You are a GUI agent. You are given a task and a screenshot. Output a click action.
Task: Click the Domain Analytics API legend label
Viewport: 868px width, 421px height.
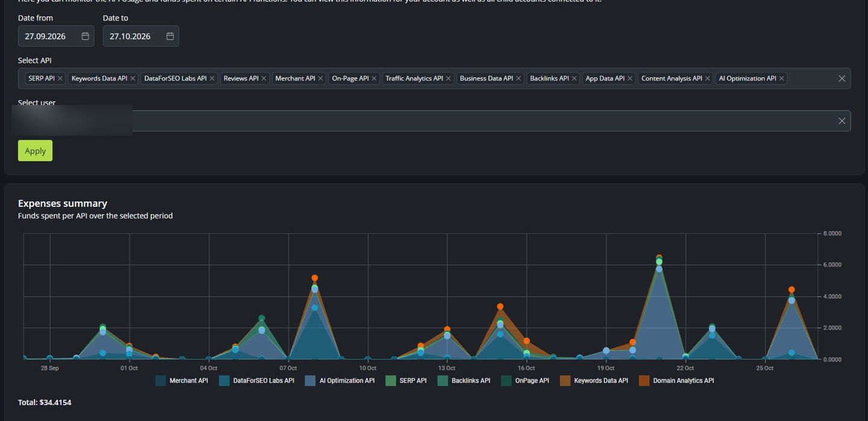tap(684, 381)
